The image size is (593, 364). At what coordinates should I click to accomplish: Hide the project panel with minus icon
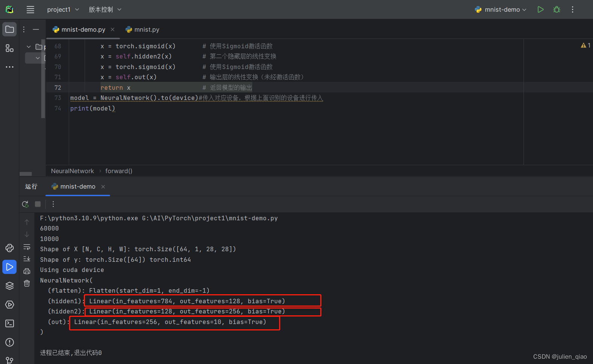click(36, 29)
